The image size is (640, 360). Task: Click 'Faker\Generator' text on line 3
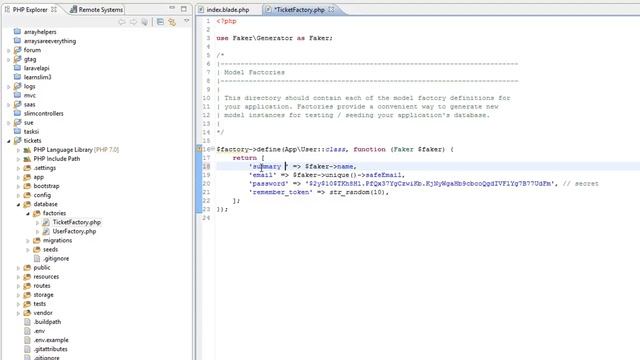pos(262,38)
